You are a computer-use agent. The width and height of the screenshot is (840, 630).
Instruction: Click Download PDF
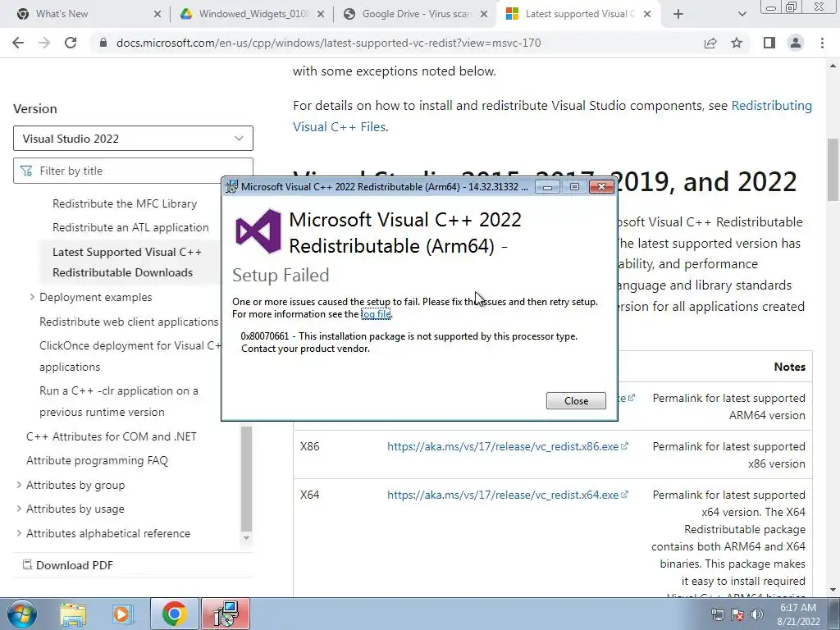coord(68,565)
